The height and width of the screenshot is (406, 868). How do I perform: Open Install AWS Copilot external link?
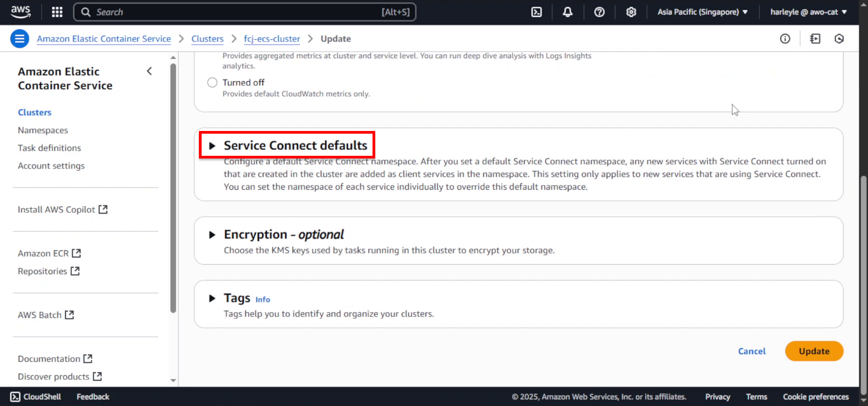click(x=63, y=210)
